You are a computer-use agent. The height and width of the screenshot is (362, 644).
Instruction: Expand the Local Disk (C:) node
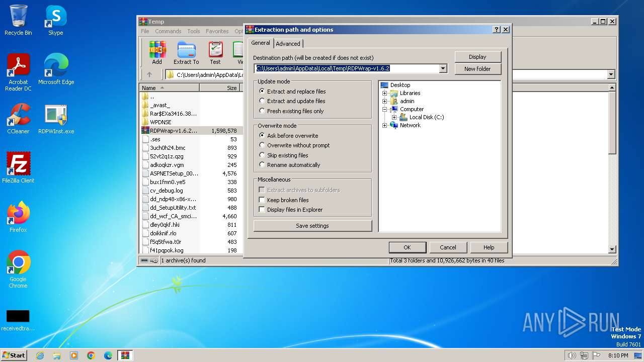[x=394, y=117]
